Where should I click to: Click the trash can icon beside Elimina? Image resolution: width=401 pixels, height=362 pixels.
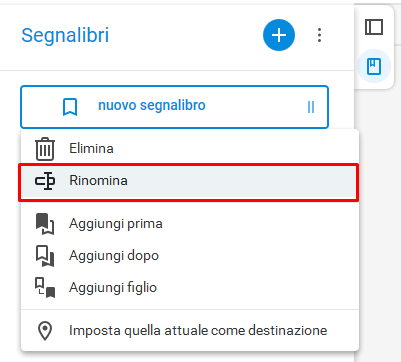point(45,149)
